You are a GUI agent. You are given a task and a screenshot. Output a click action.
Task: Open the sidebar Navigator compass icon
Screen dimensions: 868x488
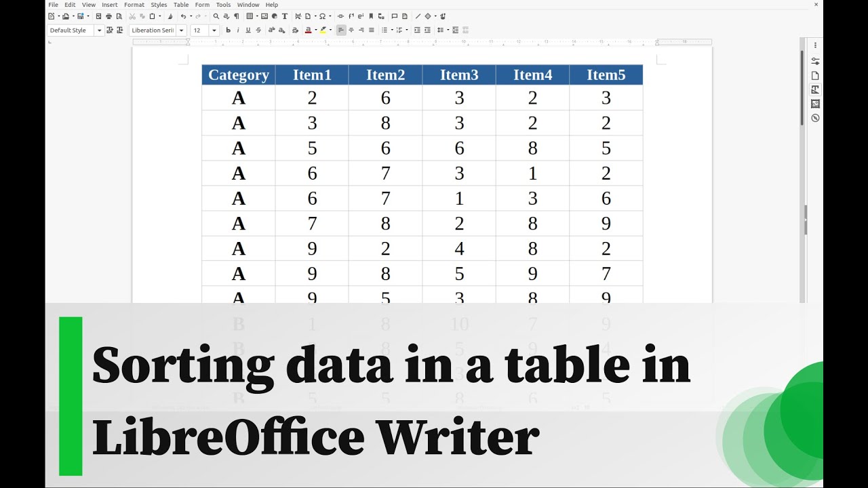pyautogui.click(x=815, y=118)
